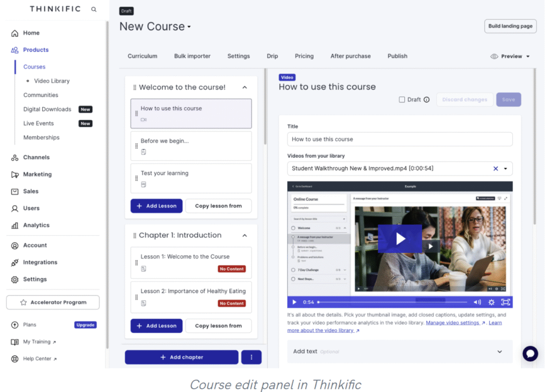552x392 pixels.
Task: Click the Upgrade badge next to Plans
Action: (x=85, y=325)
